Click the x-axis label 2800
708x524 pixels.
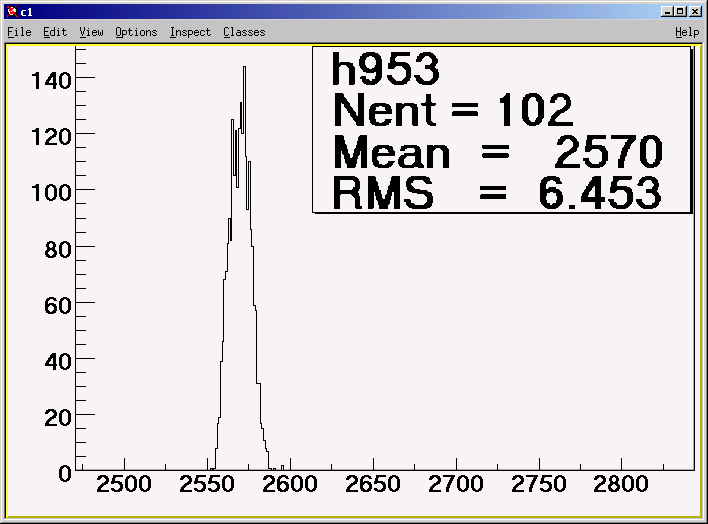click(621, 484)
